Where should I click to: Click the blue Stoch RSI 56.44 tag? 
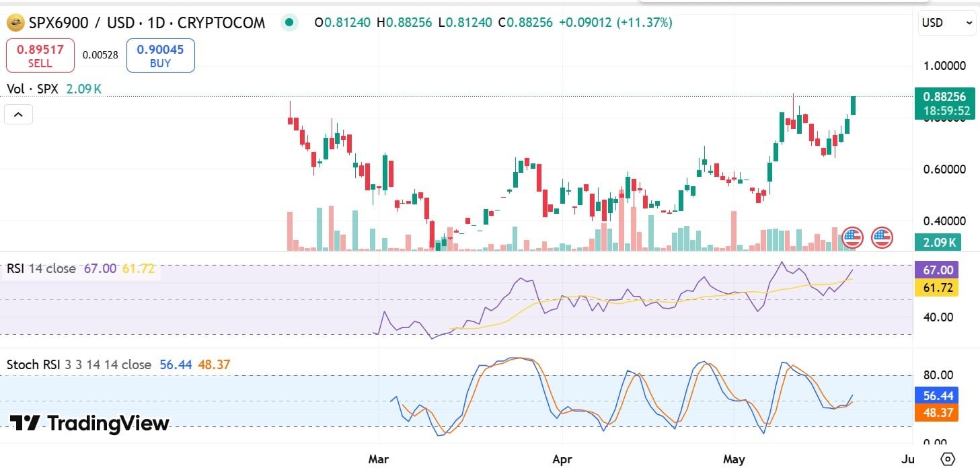pos(935,395)
